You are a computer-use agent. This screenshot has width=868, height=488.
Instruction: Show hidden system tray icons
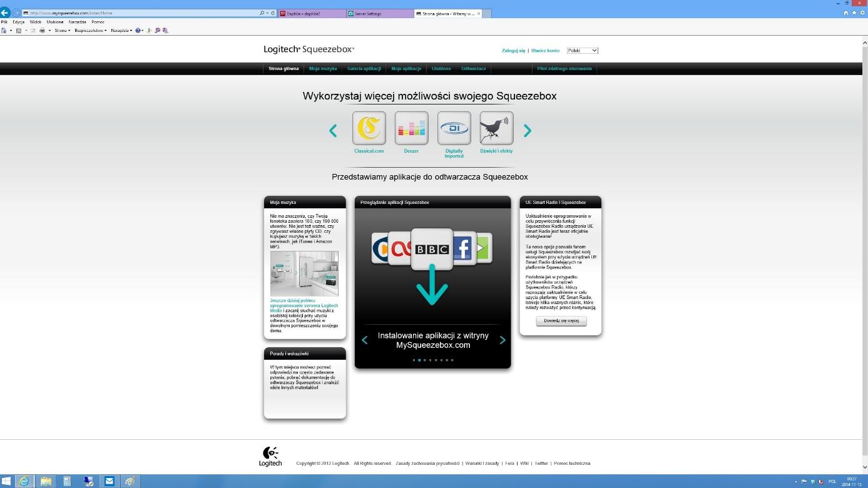click(x=797, y=481)
